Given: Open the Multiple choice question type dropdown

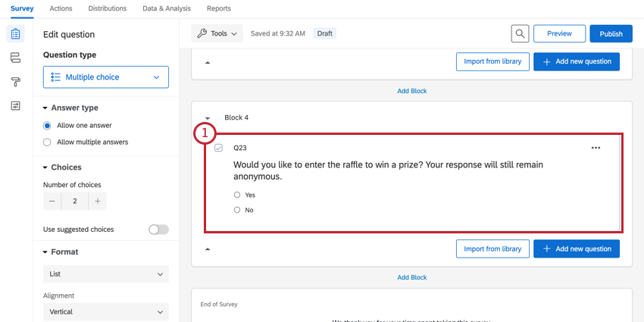Looking at the screenshot, I should point(106,77).
